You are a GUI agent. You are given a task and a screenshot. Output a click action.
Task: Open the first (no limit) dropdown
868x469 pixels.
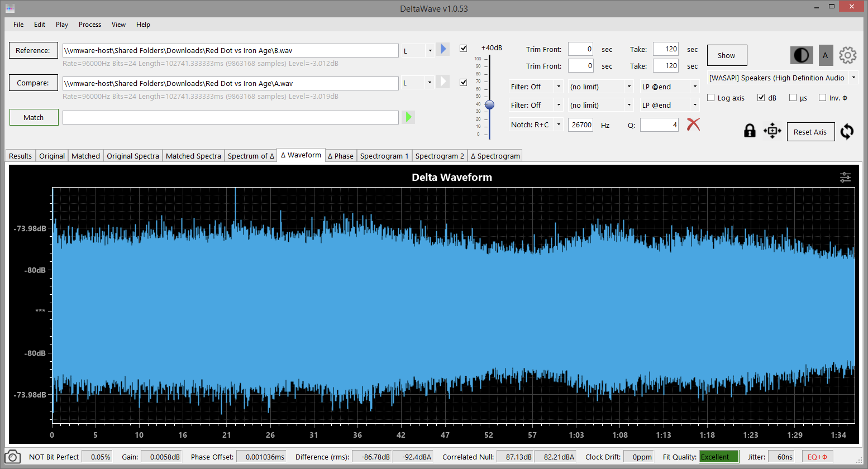tap(601, 87)
